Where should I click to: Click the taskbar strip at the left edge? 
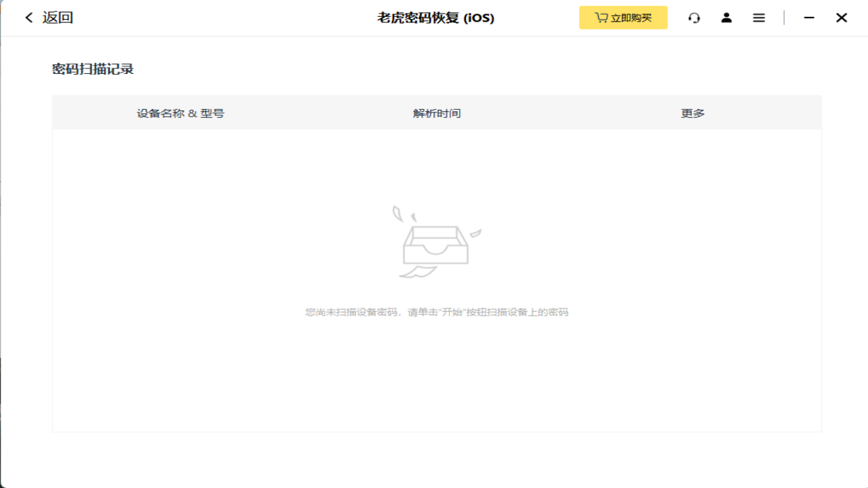coord(2,271)
